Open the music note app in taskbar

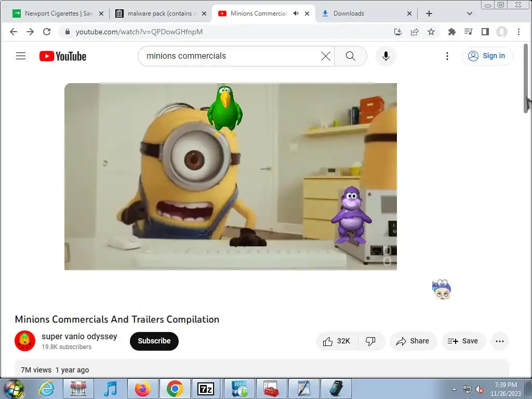coord(110,389)
